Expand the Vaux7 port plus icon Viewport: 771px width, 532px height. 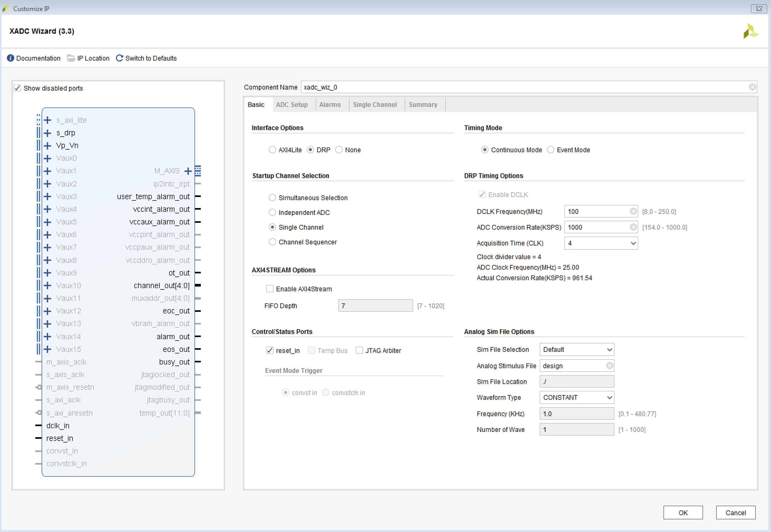pos(48,247)
